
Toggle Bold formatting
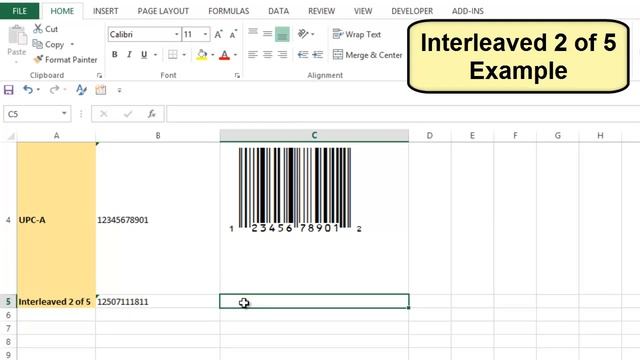(x=115, y=54)
